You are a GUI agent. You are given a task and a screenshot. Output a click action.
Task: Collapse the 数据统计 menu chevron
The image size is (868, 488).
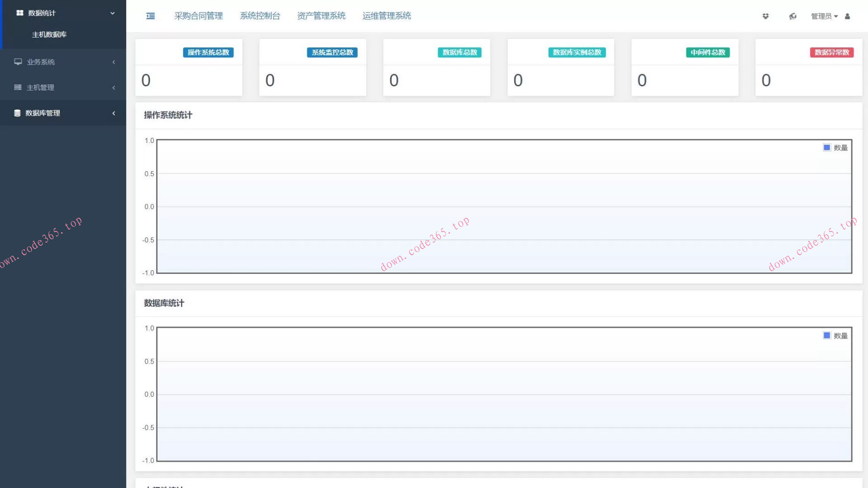(x=113, y=13)
